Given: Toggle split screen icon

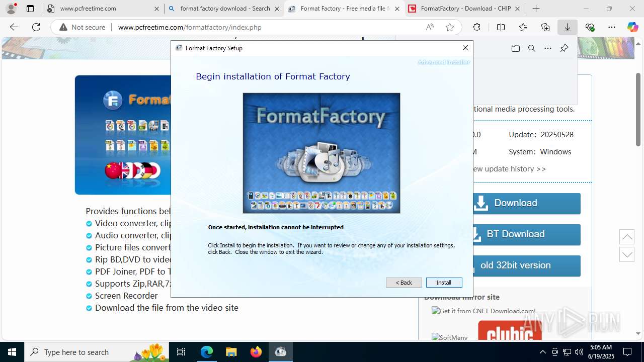Looking at the screenshot, I should coord(501,27).
